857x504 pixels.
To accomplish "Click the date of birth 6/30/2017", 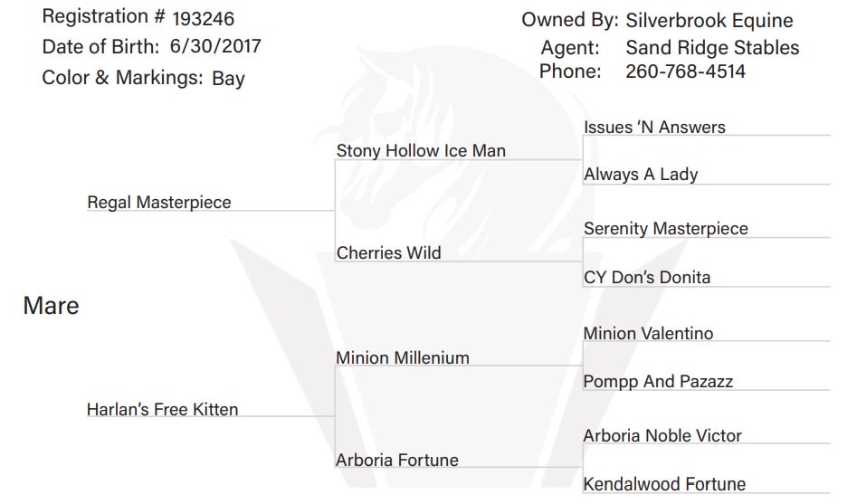I will (x=215, y=46).
